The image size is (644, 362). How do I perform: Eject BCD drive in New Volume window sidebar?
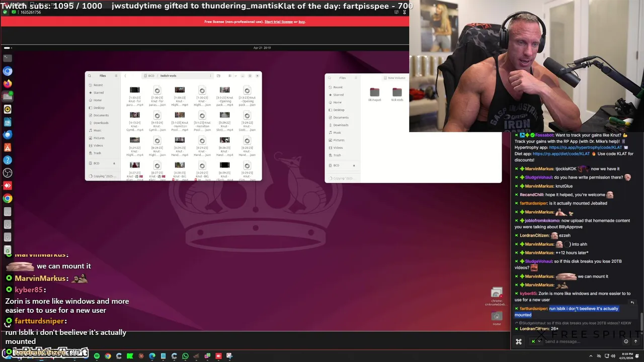tap(354, 165)
